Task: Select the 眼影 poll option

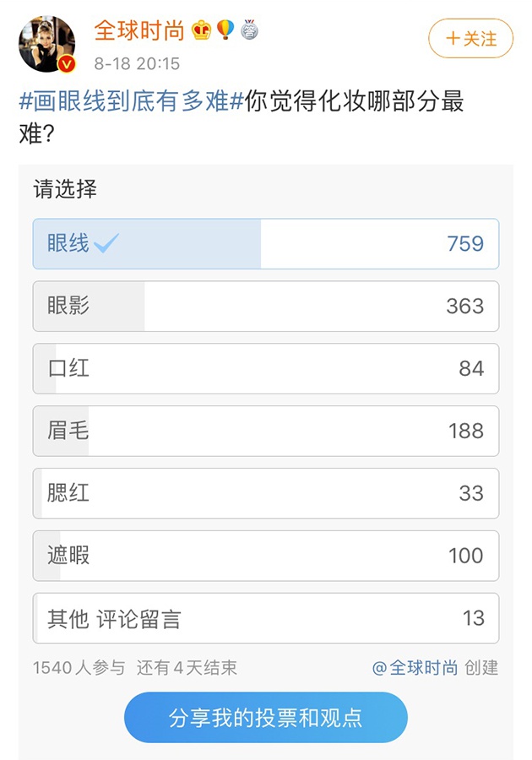Action: coord(265,306)
